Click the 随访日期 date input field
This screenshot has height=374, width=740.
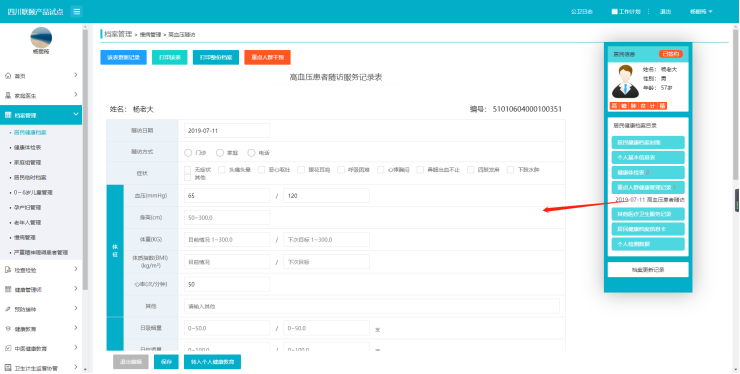pos(227,131)
